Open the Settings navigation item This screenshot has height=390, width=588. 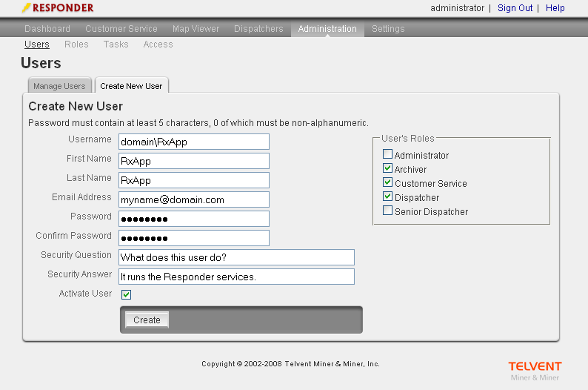click(x=388, y=29)
